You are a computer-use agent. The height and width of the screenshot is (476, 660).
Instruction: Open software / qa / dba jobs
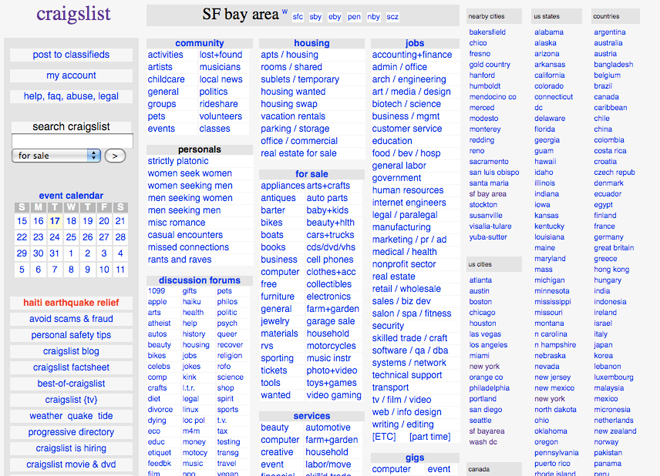coord(410,351)
